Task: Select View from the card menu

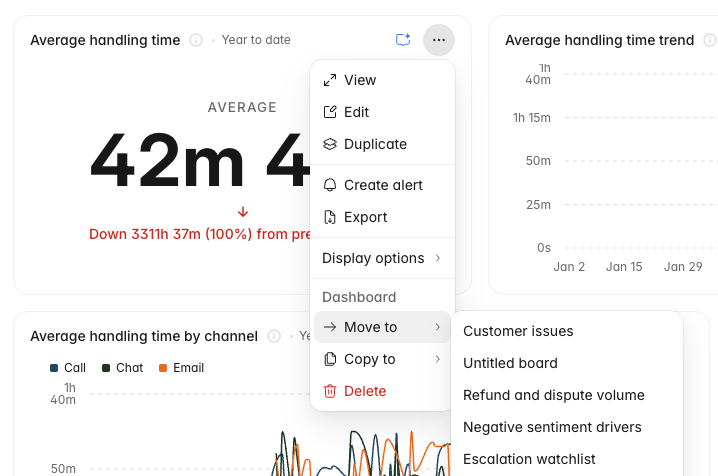Action: click(382, 80)
